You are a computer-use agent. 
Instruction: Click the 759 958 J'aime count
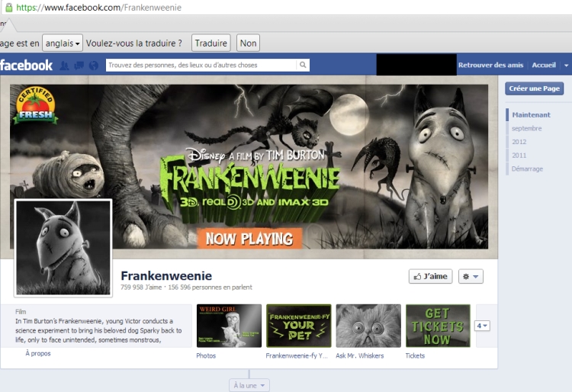click(x=141, y=288)
